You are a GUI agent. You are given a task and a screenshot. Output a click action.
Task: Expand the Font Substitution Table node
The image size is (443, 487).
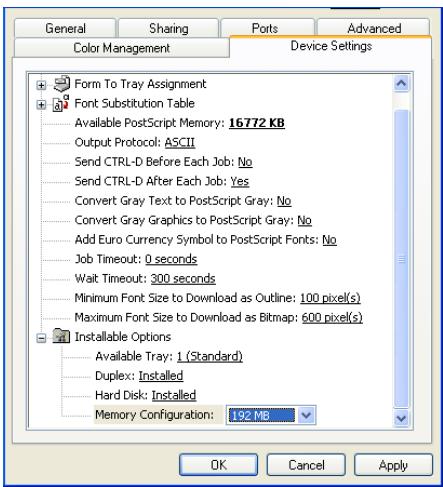(x=41, y=105)
